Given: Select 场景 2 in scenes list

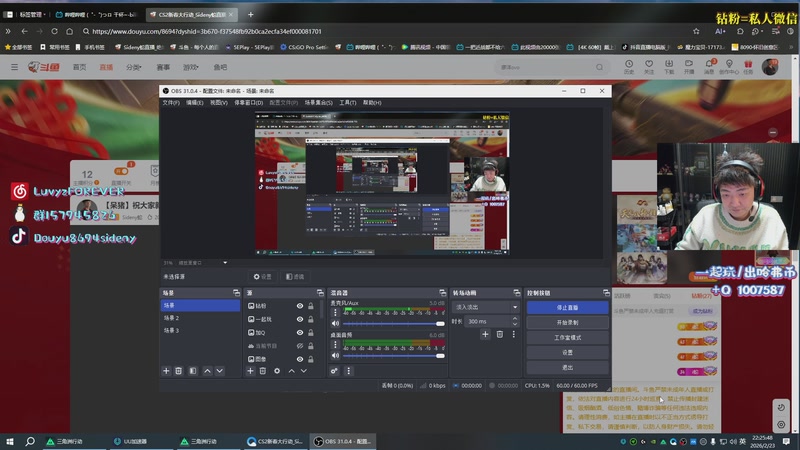Looking at the screenshot, I should pos(200,318).
